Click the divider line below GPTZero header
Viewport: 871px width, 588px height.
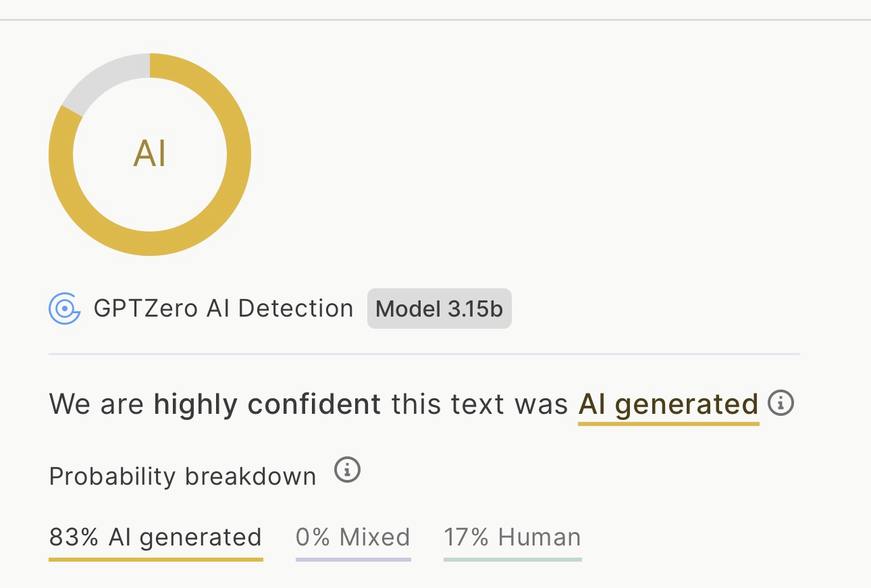click(424, 353)
